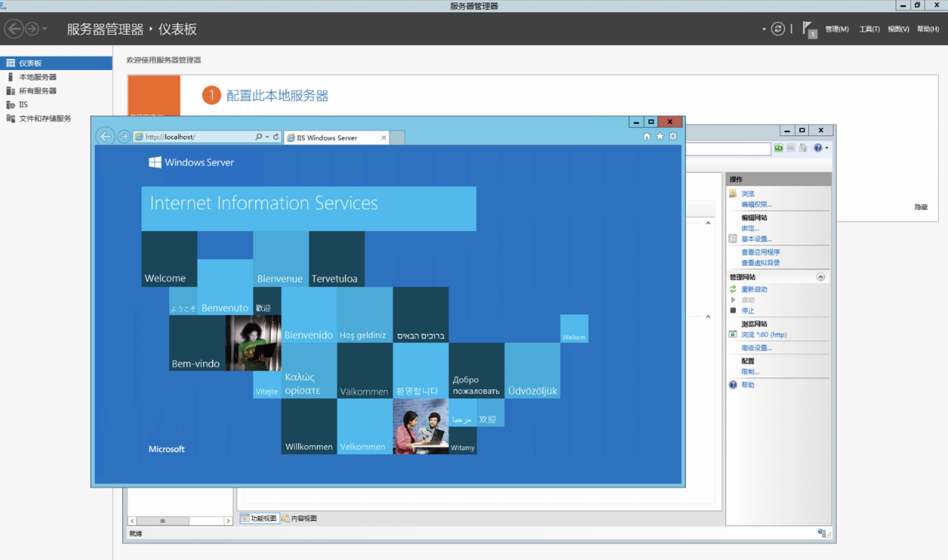Click 隐藏 on the welcome panel
Image resolution: width=948 pixels, height=560 pixels.
click(x=921, y=207)
